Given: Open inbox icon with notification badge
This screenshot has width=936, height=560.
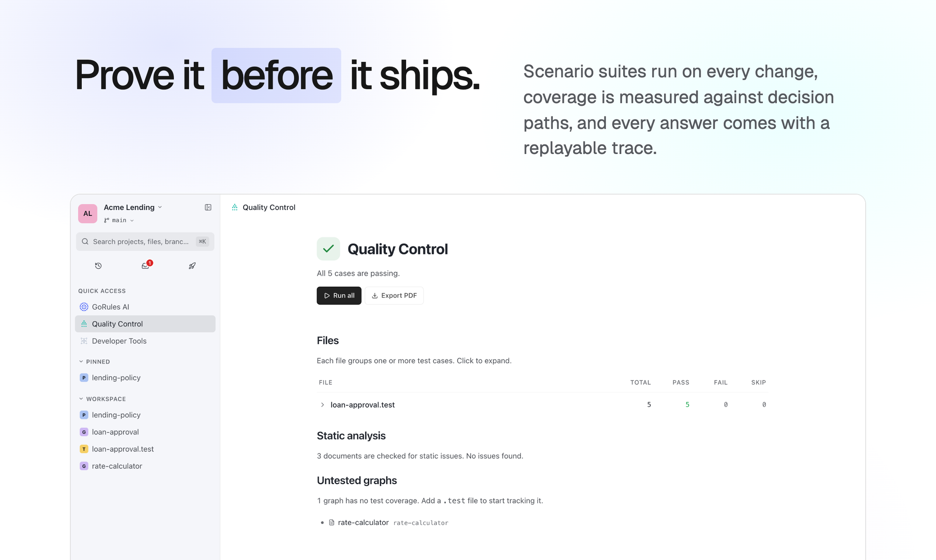Looking at the screenshot, I should pyautogui.click(x=145, y=266).
